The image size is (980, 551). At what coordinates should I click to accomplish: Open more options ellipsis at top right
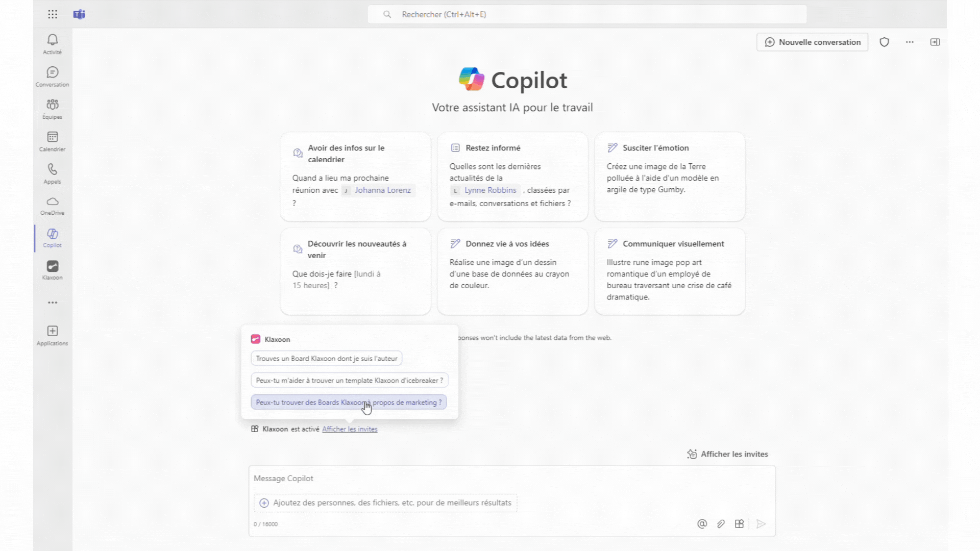click(910, 42)
